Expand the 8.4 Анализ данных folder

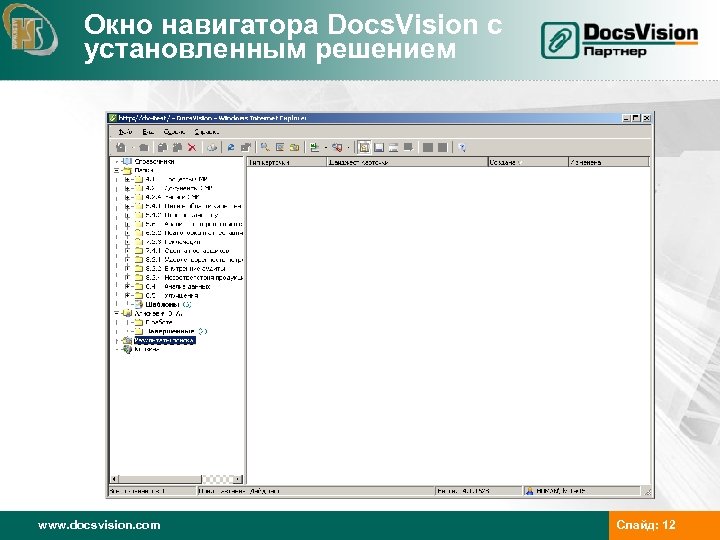click(x=128, y=287)
